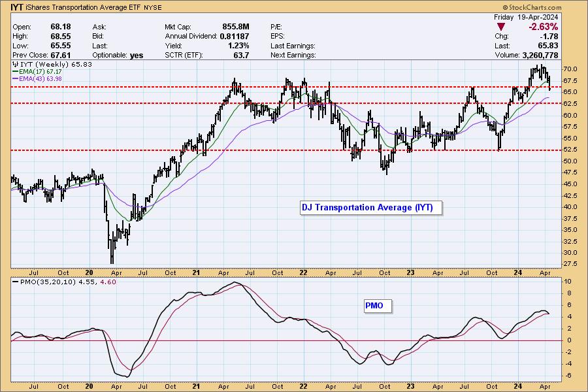The height and width of the screenshot is (392, 588).
Task: Click the IYT (Weekly) 65.83 legend
Action: (x=52, y=65)
